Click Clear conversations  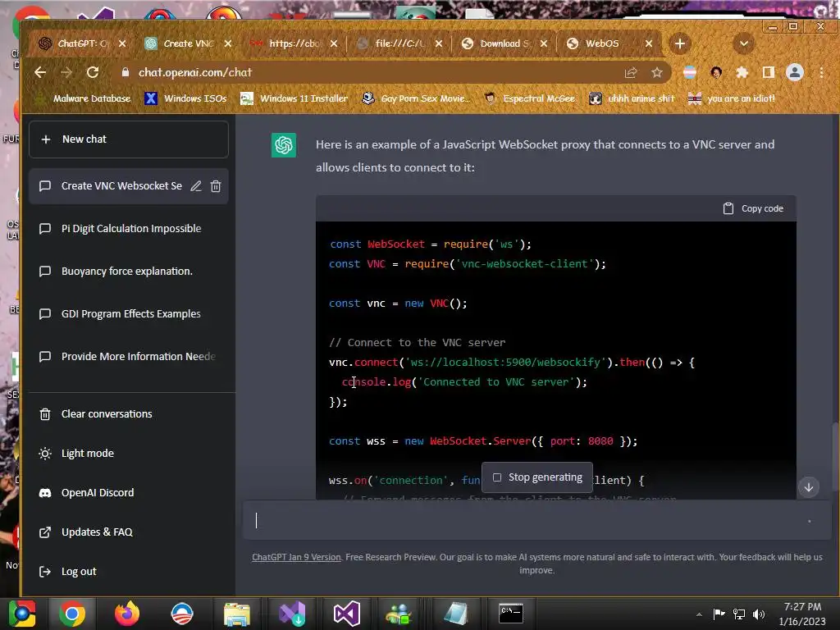[x=129, y=414]
